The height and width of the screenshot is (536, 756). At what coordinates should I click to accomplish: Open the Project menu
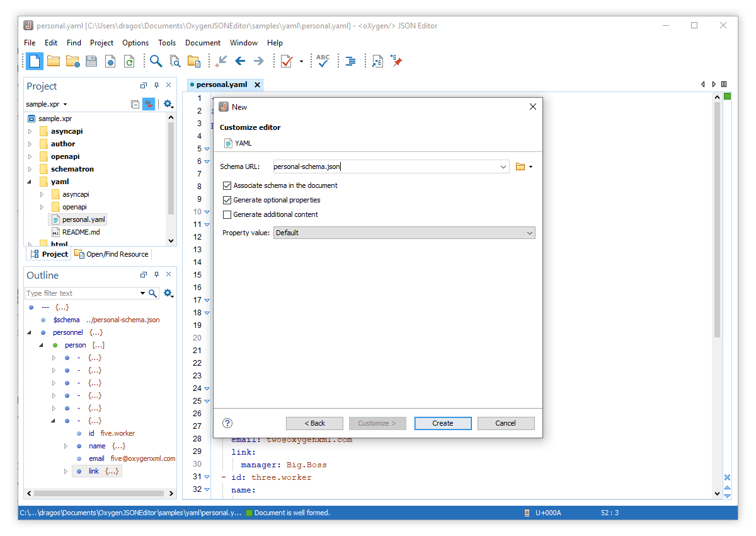point(101,43)
